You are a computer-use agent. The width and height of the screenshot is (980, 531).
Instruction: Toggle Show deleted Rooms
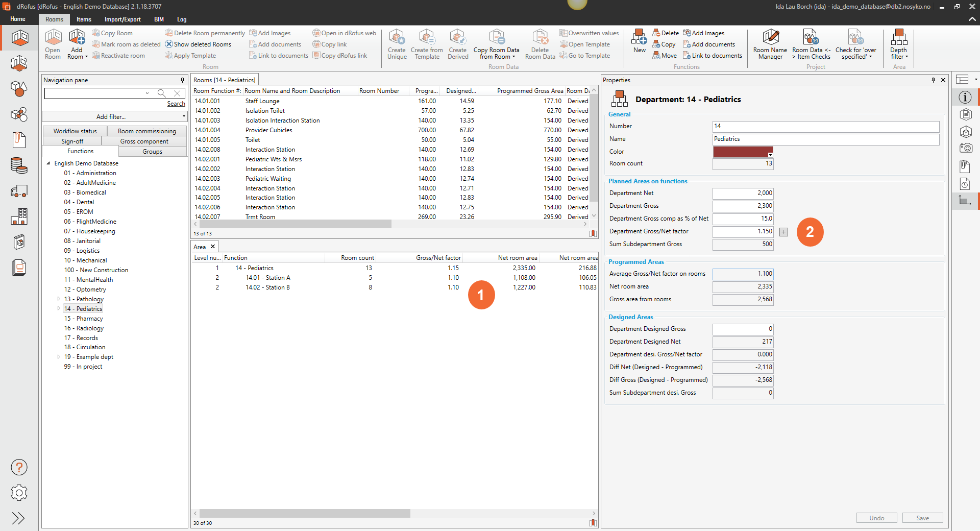(x=198, y=44)
